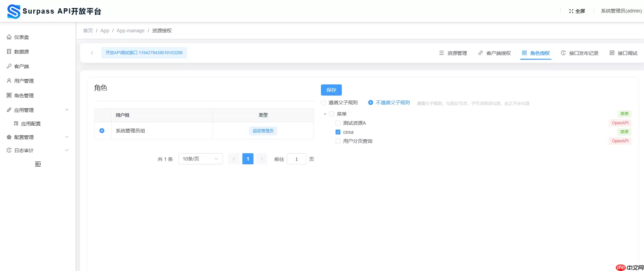Click the 菜单 tag on cesa row
Screen dimensions: 644x271
coord(624,132)
